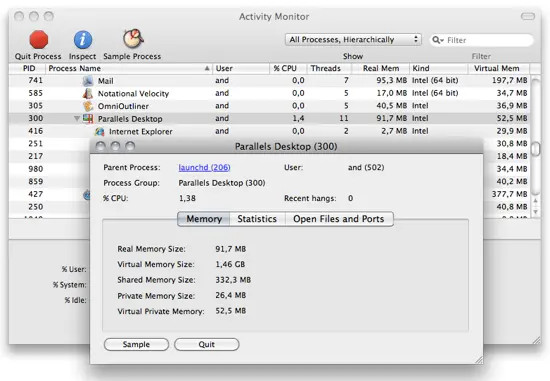Click the Quit button in inspector window

207,345
